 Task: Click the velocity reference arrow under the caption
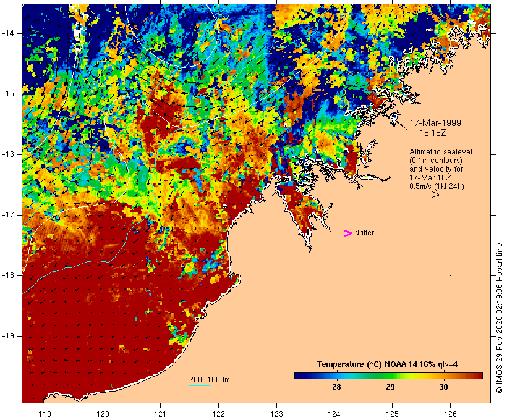pyautogui.click(x=428, y=195)
